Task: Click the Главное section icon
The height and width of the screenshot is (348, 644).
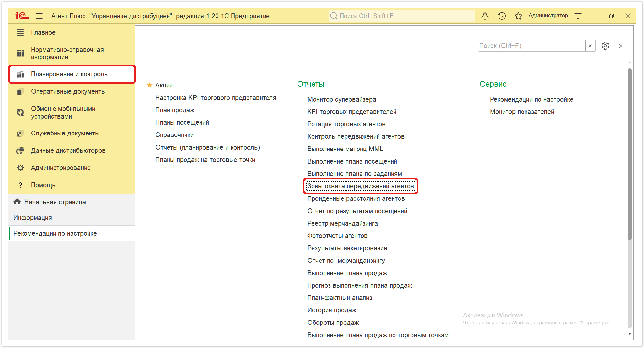Action: [20, 32]
